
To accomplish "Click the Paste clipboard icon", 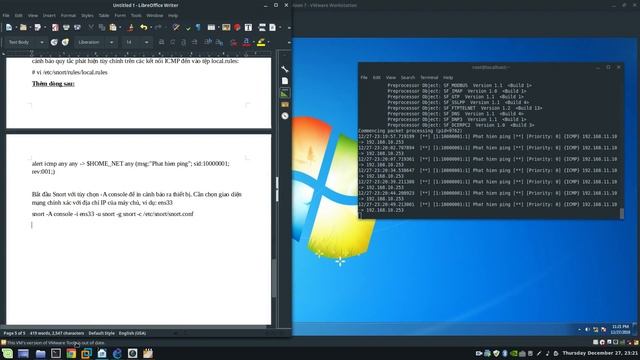I will 113,27.
